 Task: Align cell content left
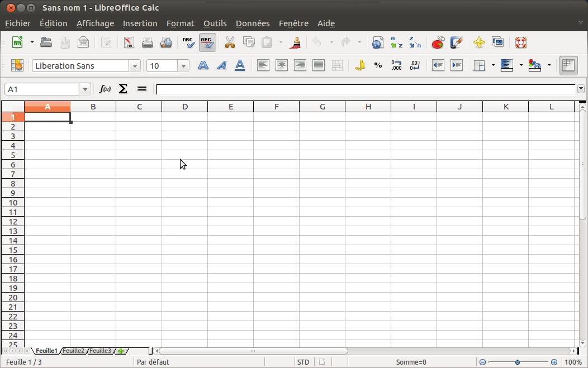[263, 65]
